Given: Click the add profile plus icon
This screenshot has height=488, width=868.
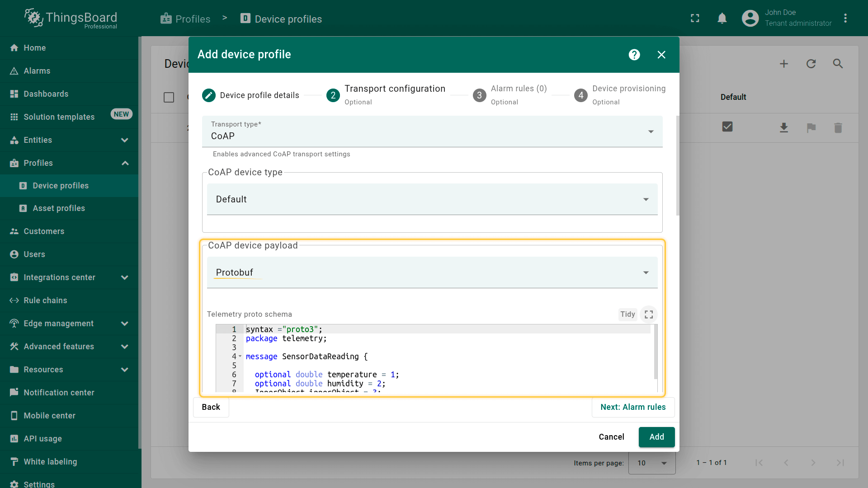Looking at the screenshot, I should click(784, 64).
